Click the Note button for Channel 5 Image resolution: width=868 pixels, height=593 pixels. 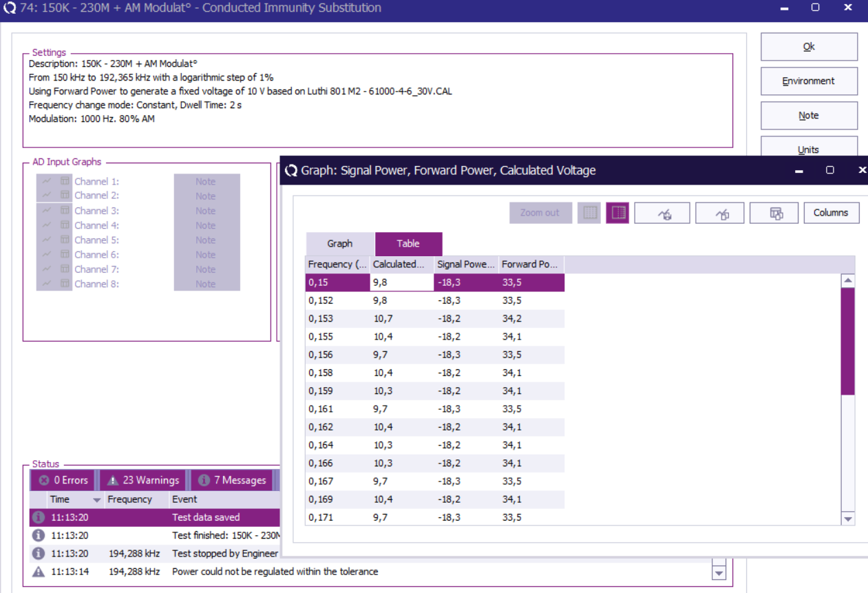pyautogui.click(x=207, y=240)
